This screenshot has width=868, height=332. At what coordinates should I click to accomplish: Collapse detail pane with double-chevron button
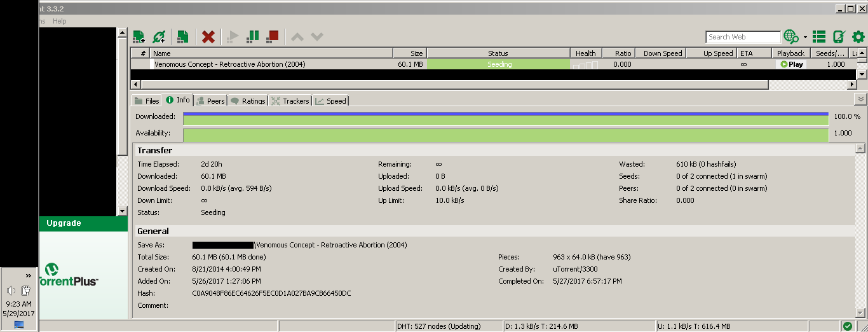[861, 100]
